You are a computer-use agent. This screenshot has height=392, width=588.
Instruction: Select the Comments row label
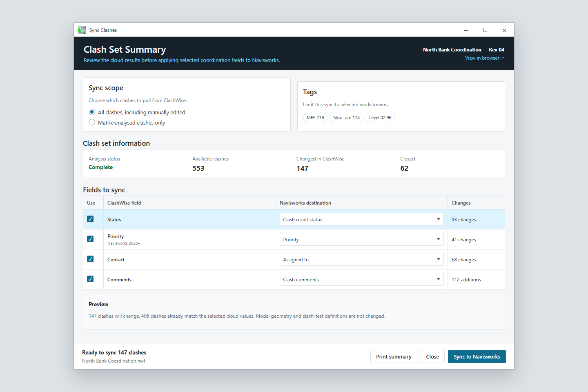[119, 280]
